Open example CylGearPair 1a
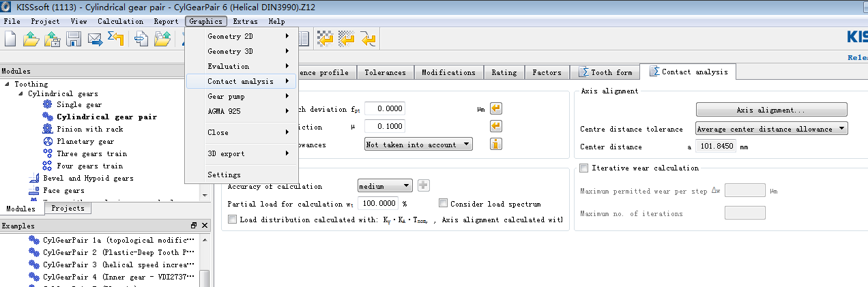 [x=112, y=240]
